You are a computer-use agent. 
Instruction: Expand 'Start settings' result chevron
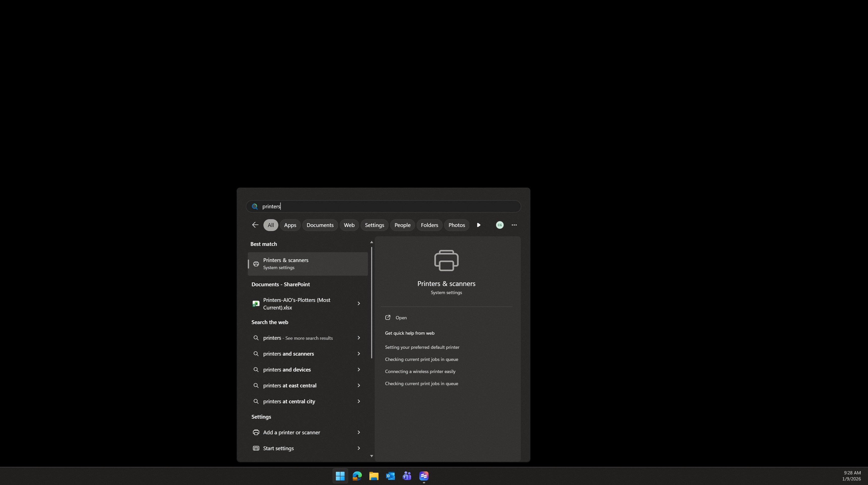coord(359,448)
